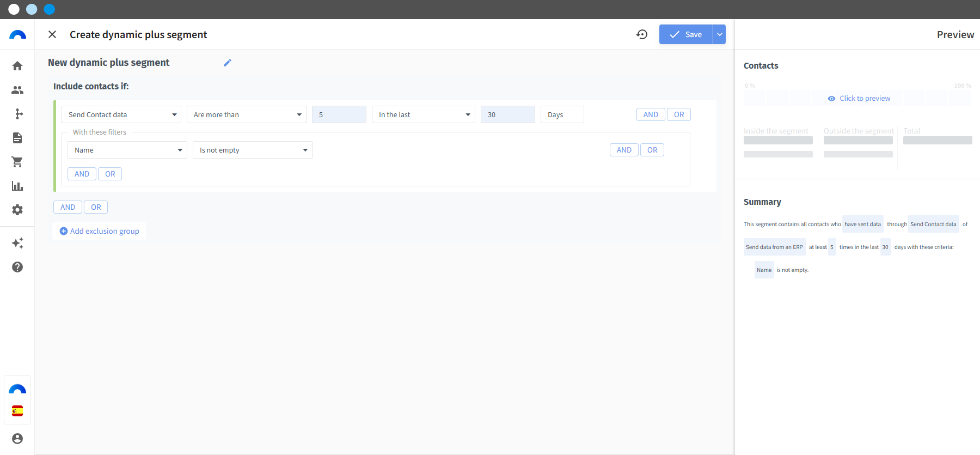
Task: Click AND in the Send Contact data row
Action: click(651, 114)
